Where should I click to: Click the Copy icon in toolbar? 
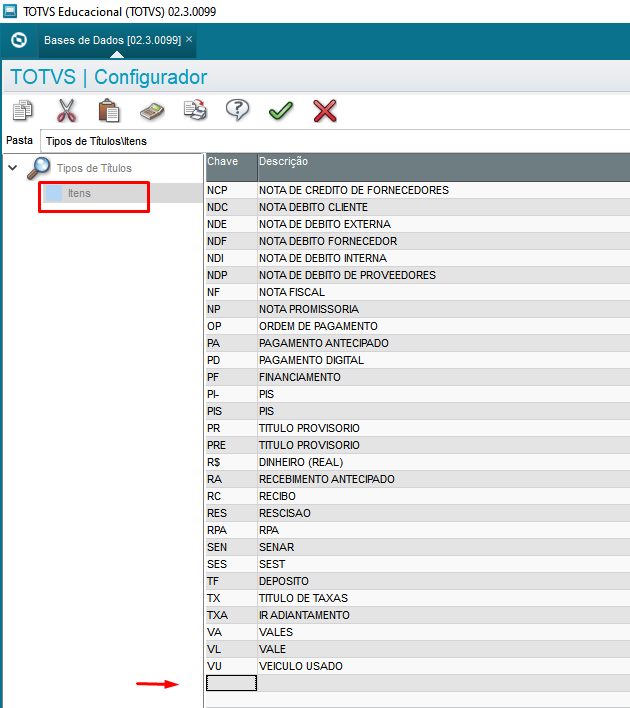(x=23, y=111)
